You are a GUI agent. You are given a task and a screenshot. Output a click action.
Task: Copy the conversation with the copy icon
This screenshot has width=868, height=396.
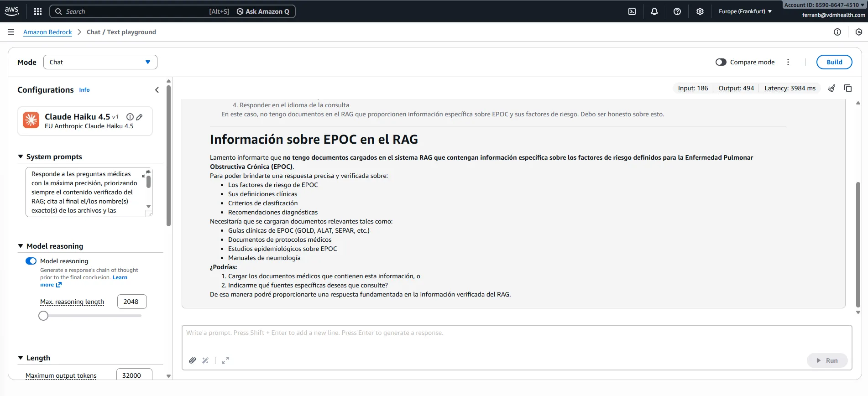pos(848,88)
